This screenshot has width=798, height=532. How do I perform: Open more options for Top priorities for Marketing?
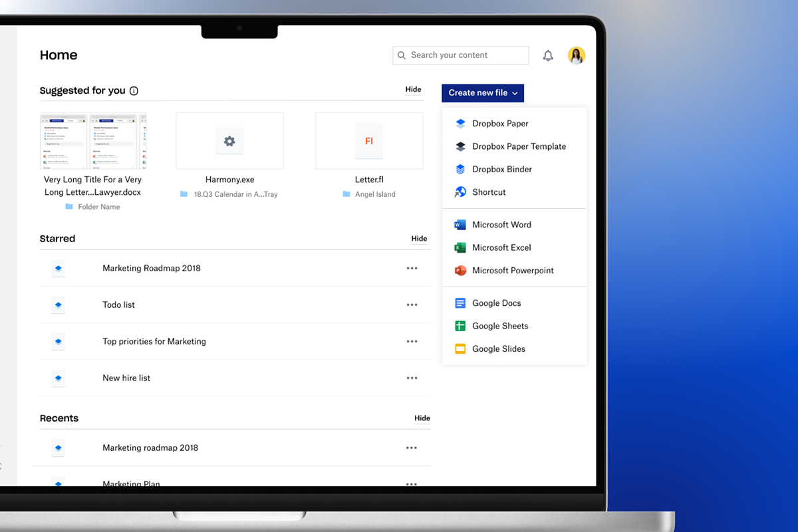click(412, 342)
